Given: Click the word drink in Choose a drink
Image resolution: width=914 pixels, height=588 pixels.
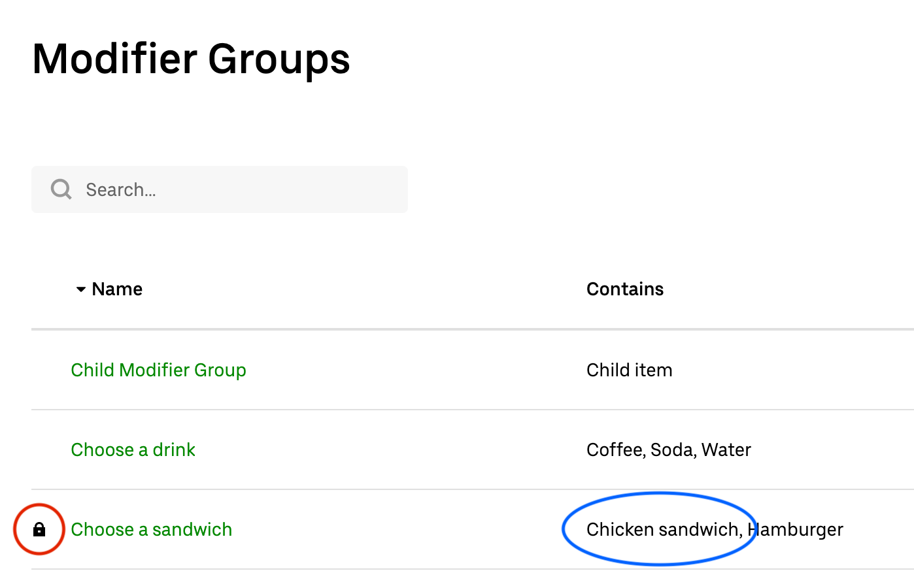Looking at the screenshot, I should point(174,450).
